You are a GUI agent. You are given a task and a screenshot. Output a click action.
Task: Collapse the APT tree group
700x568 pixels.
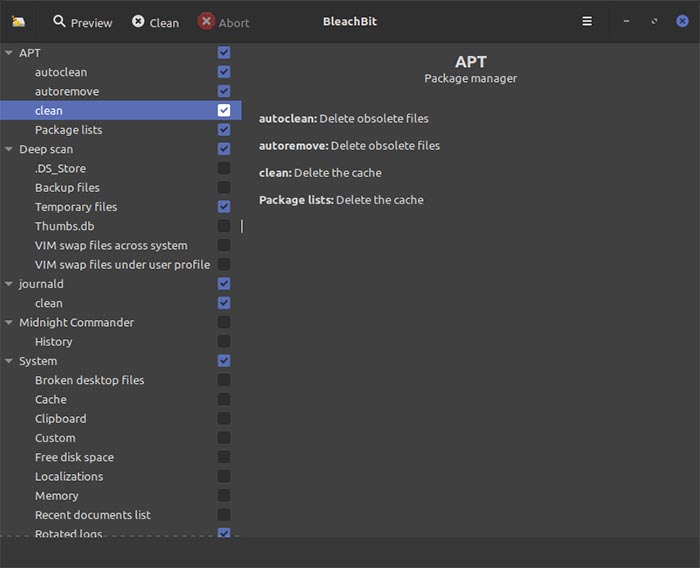9,53
